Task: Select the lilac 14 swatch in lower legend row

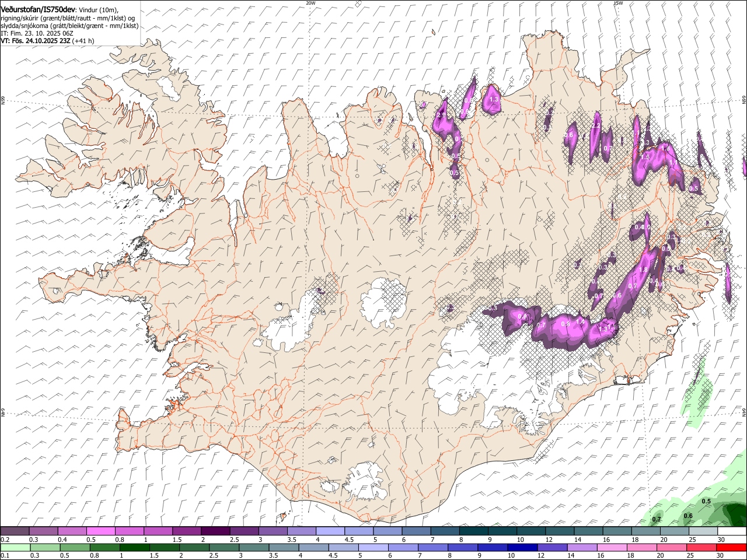Action: pyautogui.click(x=582, y=547)
